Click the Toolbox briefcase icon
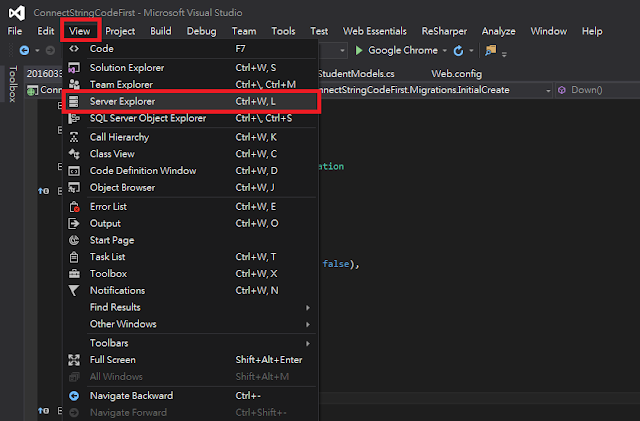The image size is (640, 421). pos(74,274)
